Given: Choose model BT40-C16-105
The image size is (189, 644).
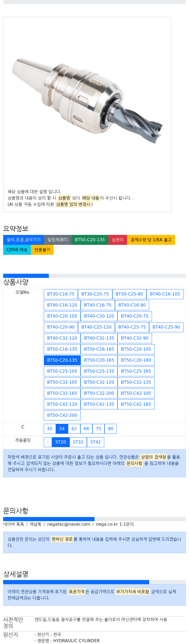Looking at the screenshot, I should click(x=165, y=294).
